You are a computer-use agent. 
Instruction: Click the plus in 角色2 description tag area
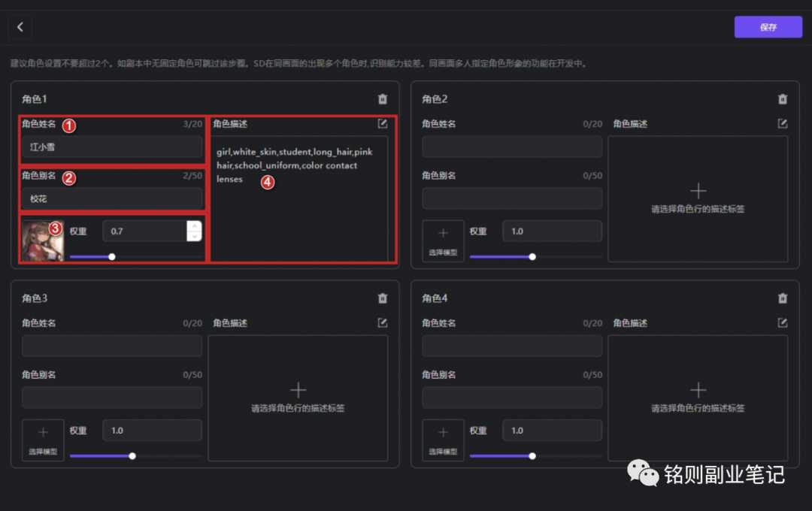698,191
